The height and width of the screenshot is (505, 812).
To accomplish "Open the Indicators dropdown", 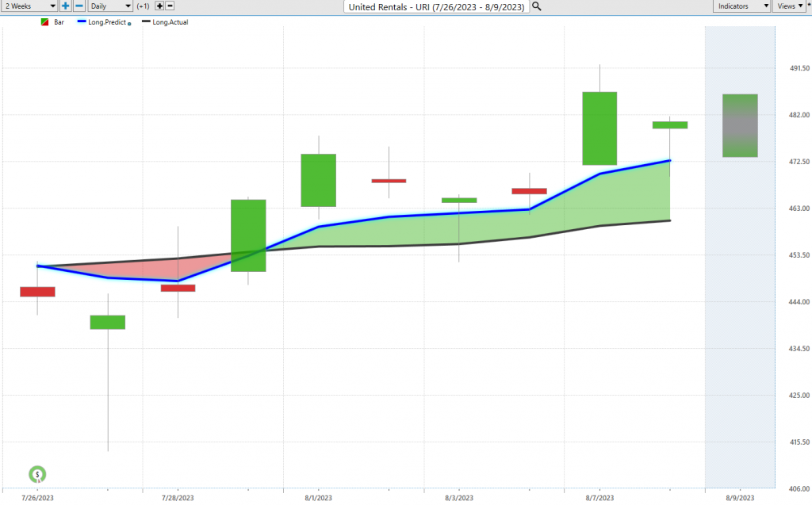I will click(741, 6).
